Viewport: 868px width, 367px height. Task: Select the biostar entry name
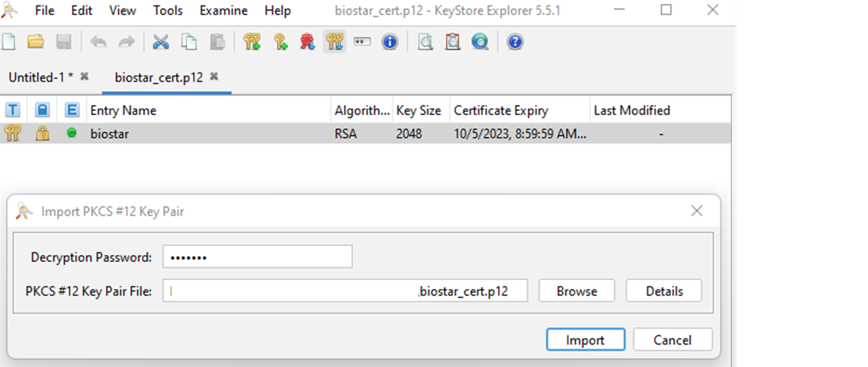[x=110, y=134]
